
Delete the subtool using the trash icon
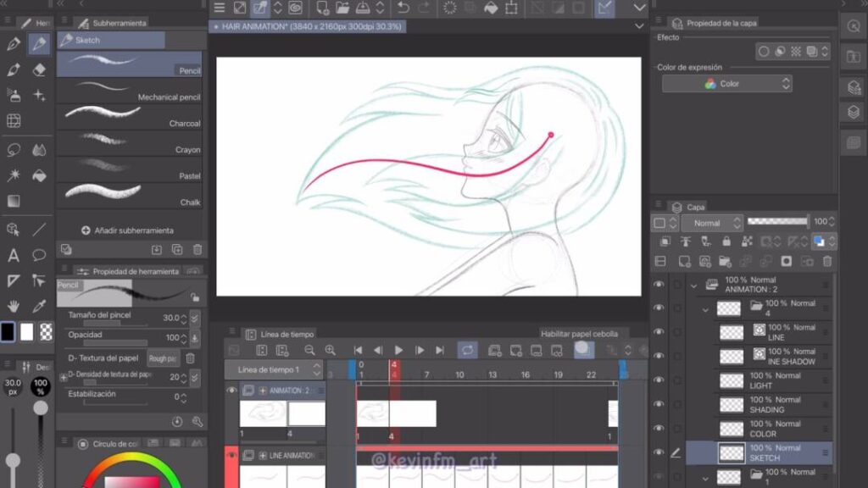(198, 250)
